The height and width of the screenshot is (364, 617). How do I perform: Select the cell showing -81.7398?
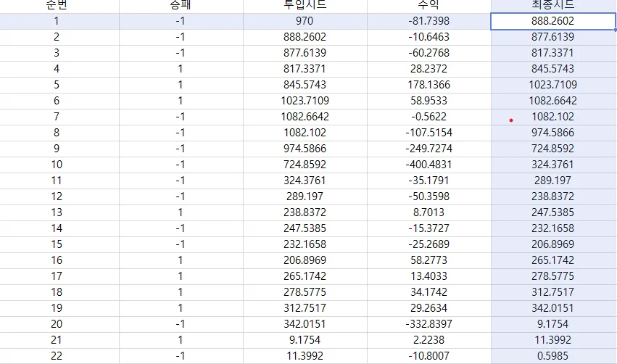coord(429,21)
